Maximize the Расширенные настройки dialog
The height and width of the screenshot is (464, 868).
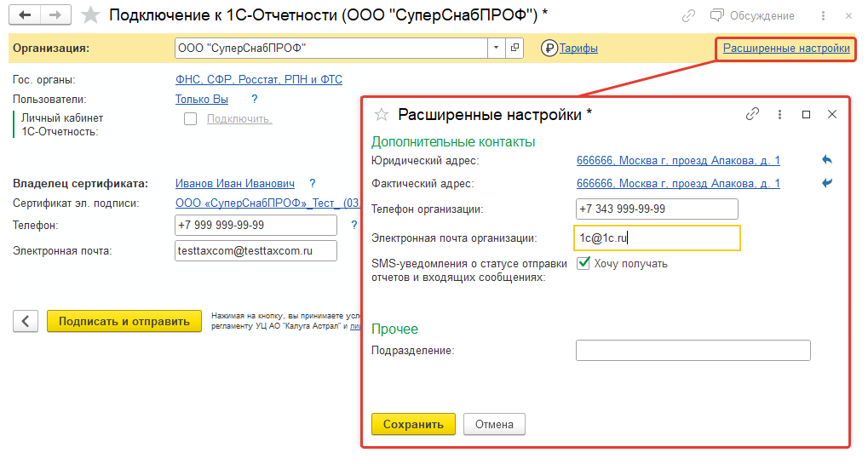806,114
